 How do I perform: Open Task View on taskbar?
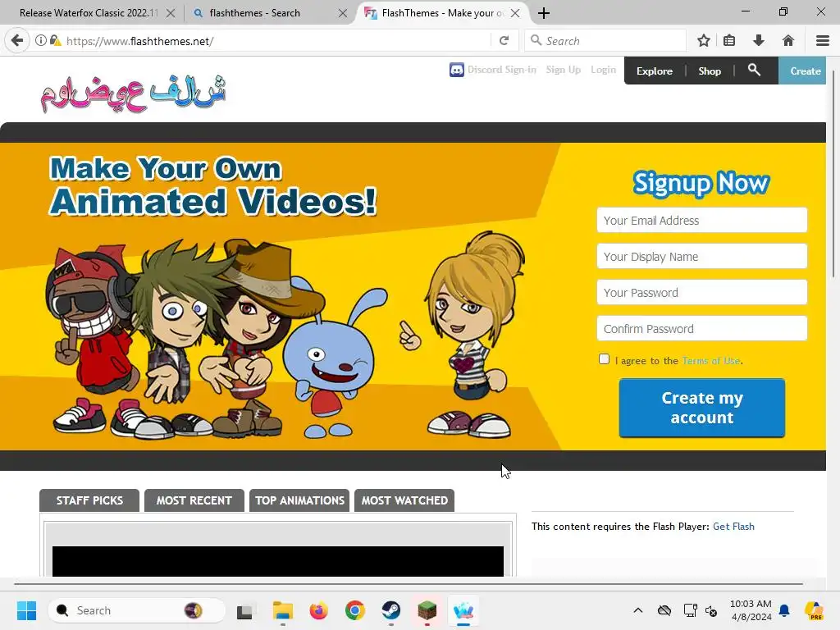click(246, 610)
